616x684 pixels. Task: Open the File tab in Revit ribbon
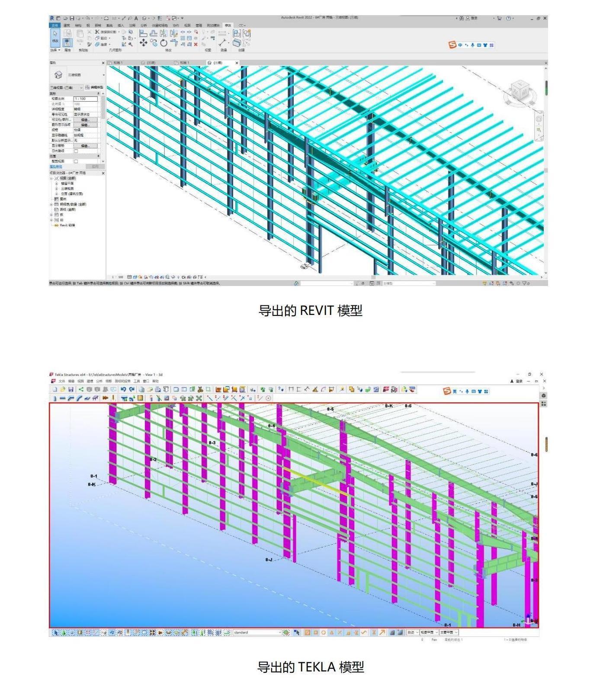click(55, 26)
